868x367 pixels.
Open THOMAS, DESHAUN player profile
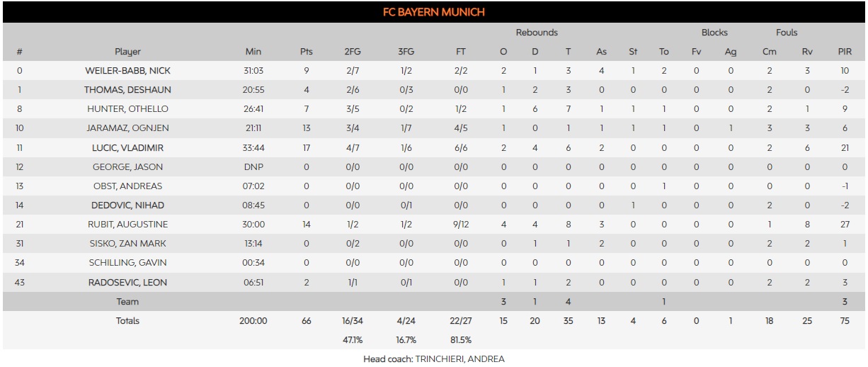point(127,90)
